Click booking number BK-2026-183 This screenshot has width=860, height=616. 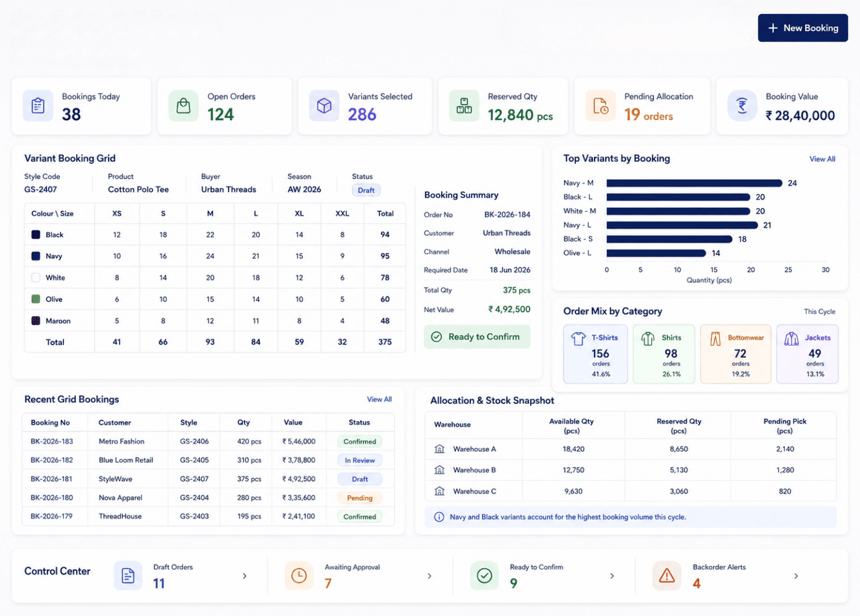tap(52, 441)
